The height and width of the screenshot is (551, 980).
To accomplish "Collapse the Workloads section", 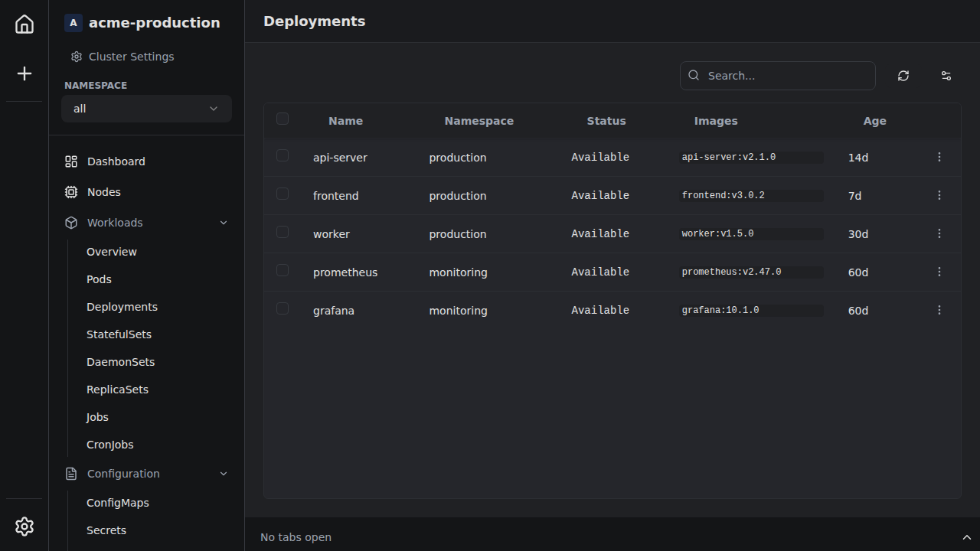I will tap(223, 223).
